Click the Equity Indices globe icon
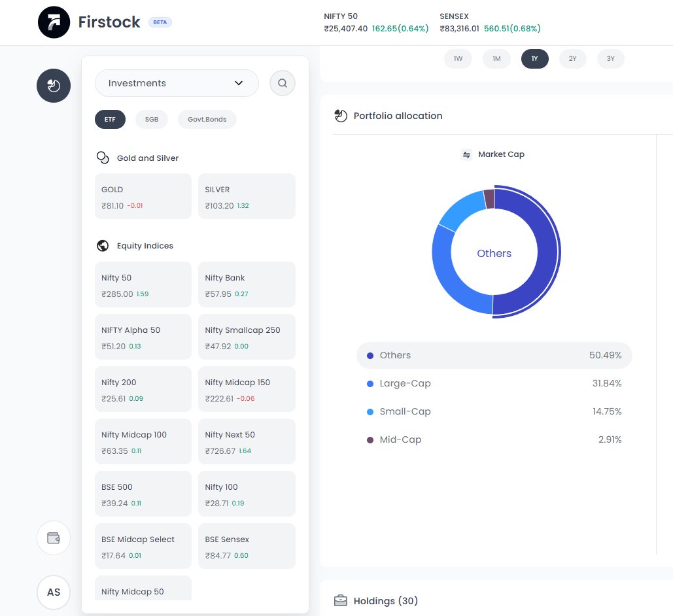673x616 pixels. (103, 245)
